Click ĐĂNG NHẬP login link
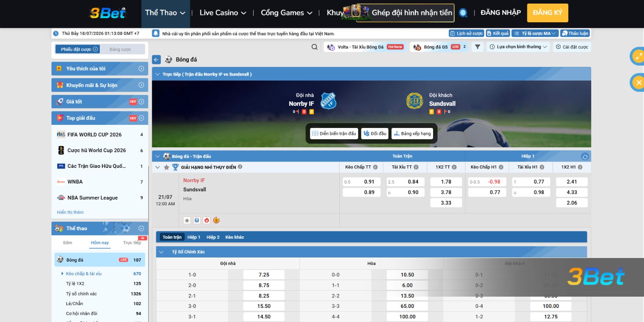Image resolution: width=644 pixels, height=322 pixels. (x=500, y=12)
